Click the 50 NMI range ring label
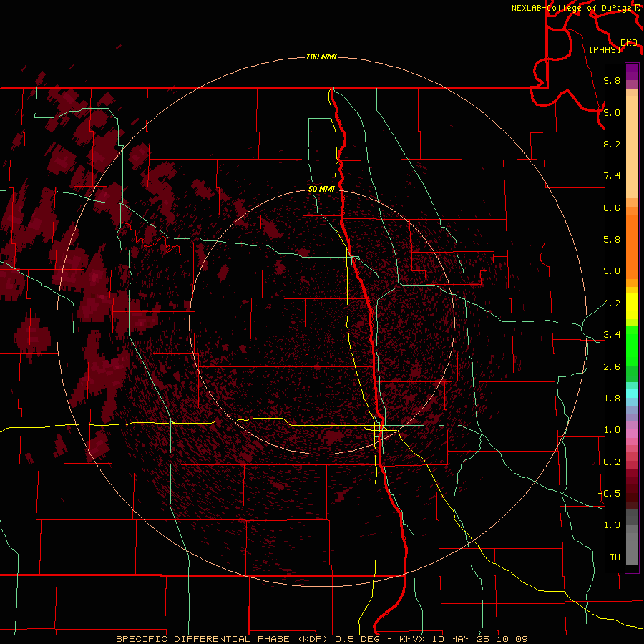 pyautogui.click(x=321, y=189)
